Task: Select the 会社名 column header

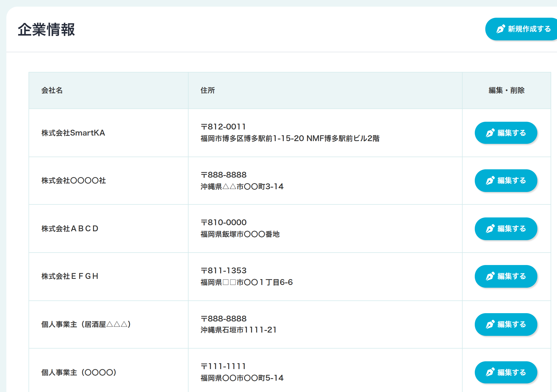Action: (x=52, y=90)
